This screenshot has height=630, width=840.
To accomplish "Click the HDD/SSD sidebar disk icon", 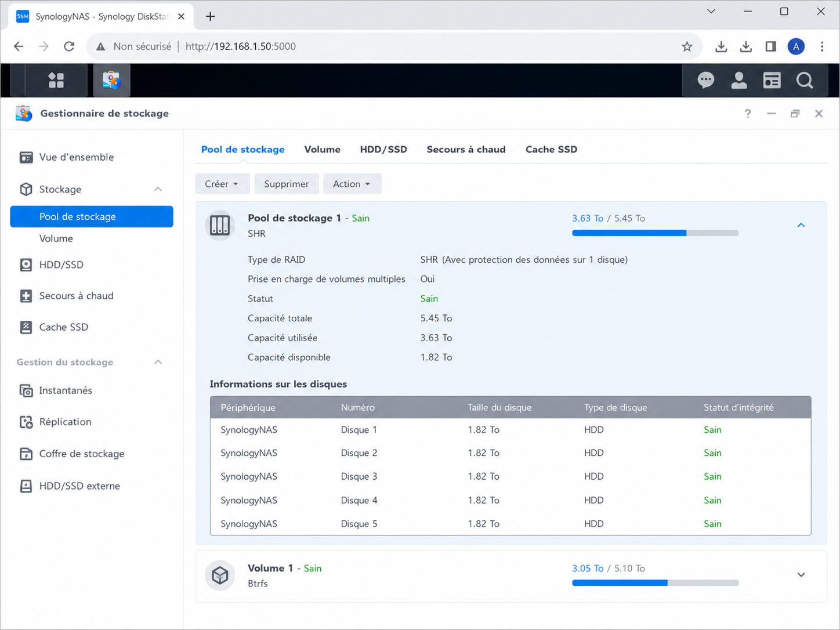I will tap(26, 265).
